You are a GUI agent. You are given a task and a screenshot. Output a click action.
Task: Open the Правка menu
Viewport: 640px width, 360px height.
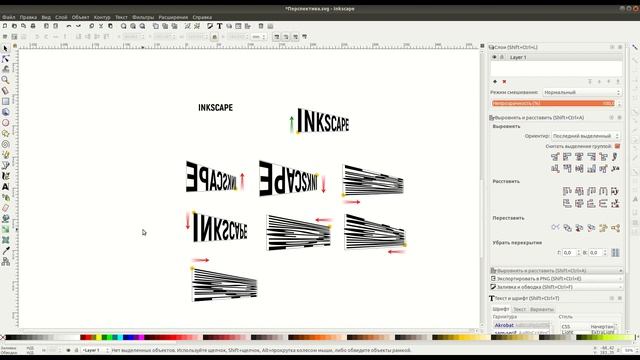click(28, 17)
